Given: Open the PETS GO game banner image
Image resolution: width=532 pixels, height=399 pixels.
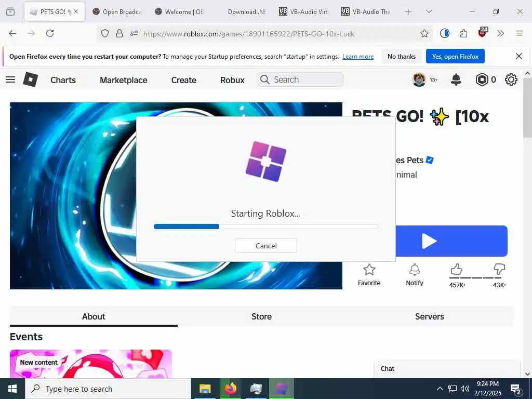Looking at the screenshot, I should (x=176, y=196).
